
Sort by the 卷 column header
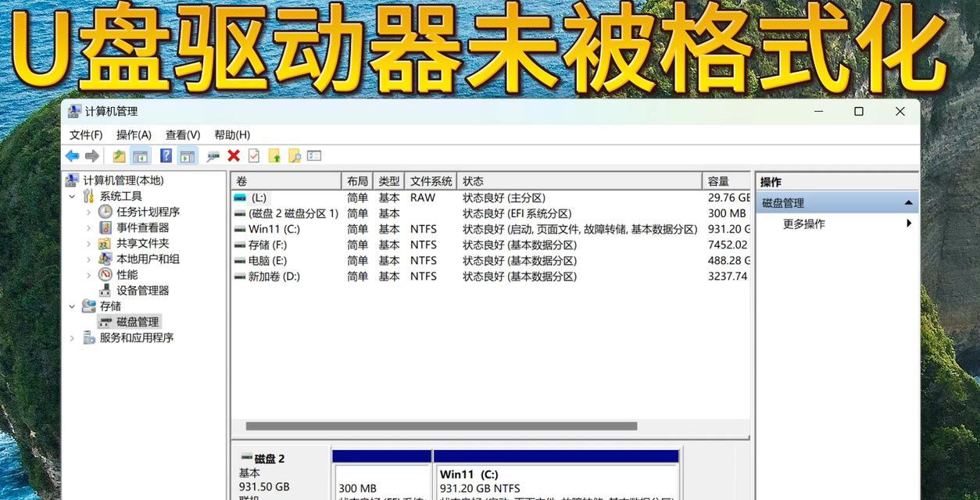click(x=286, y=181)
